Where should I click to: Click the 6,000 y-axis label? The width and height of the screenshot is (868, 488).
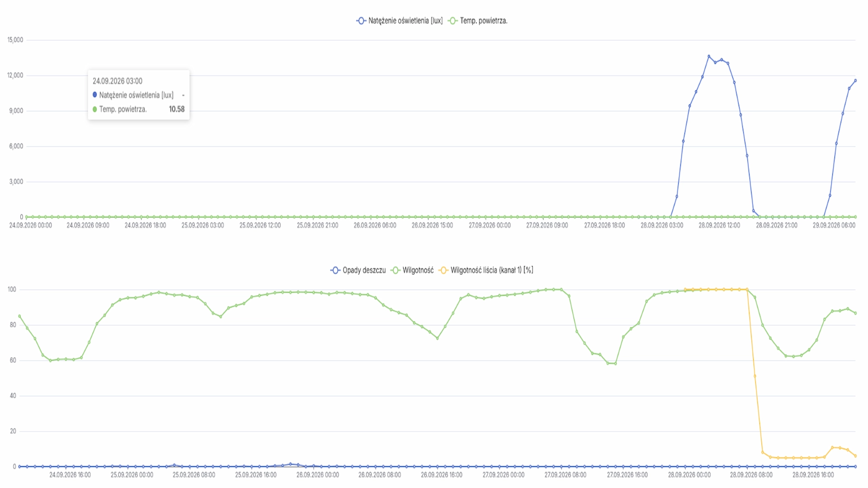point(16,146)
